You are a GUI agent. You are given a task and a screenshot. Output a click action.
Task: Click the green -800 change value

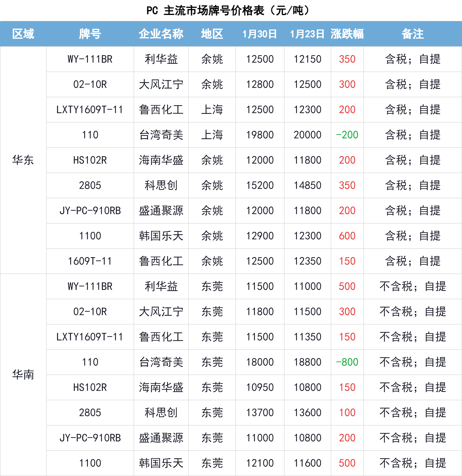[347, 362]
